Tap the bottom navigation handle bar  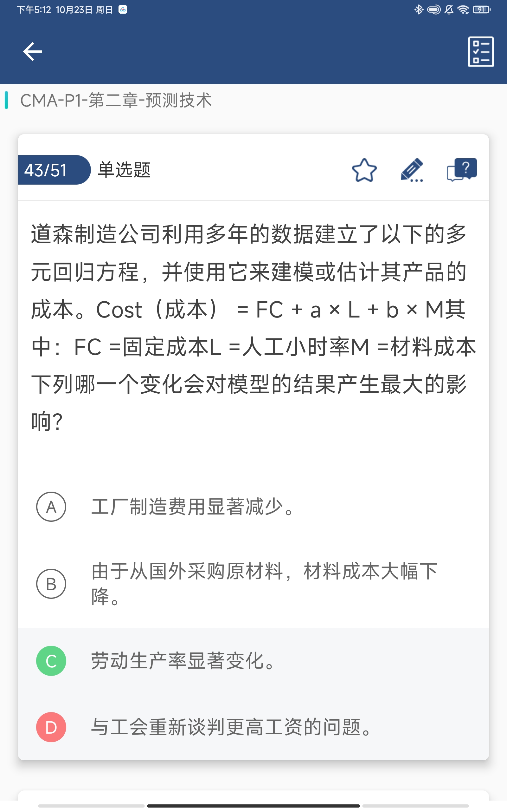tap(253, 806)
